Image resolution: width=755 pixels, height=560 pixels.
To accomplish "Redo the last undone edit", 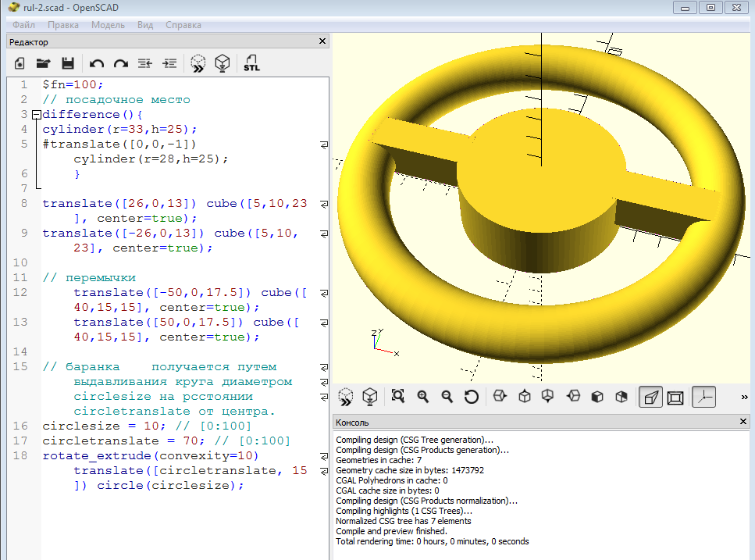I will [121, 63].
